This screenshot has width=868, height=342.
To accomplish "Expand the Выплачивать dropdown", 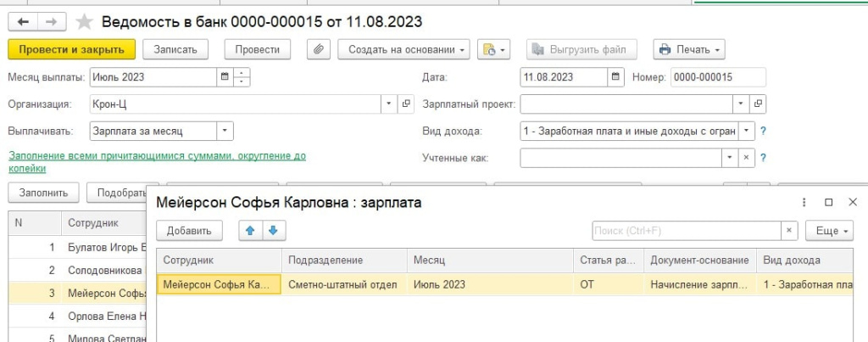I will [225, 132].
